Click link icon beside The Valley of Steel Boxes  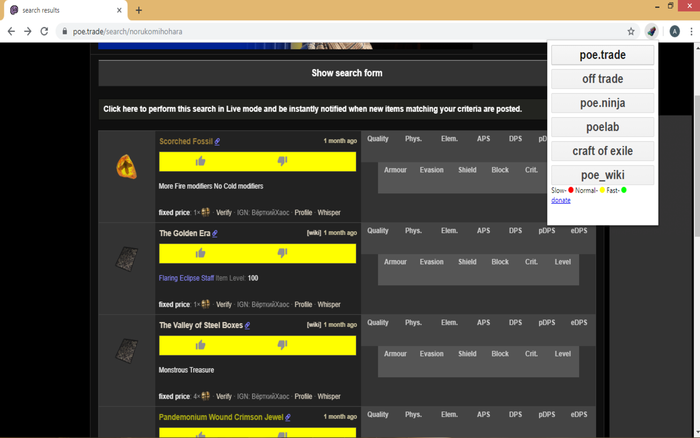point(247,325)
